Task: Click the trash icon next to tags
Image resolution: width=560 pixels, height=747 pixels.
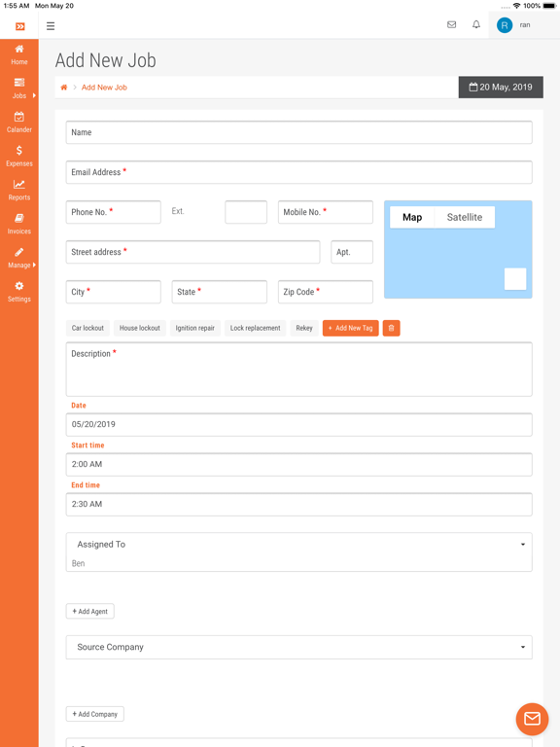Action: [392, 328]
